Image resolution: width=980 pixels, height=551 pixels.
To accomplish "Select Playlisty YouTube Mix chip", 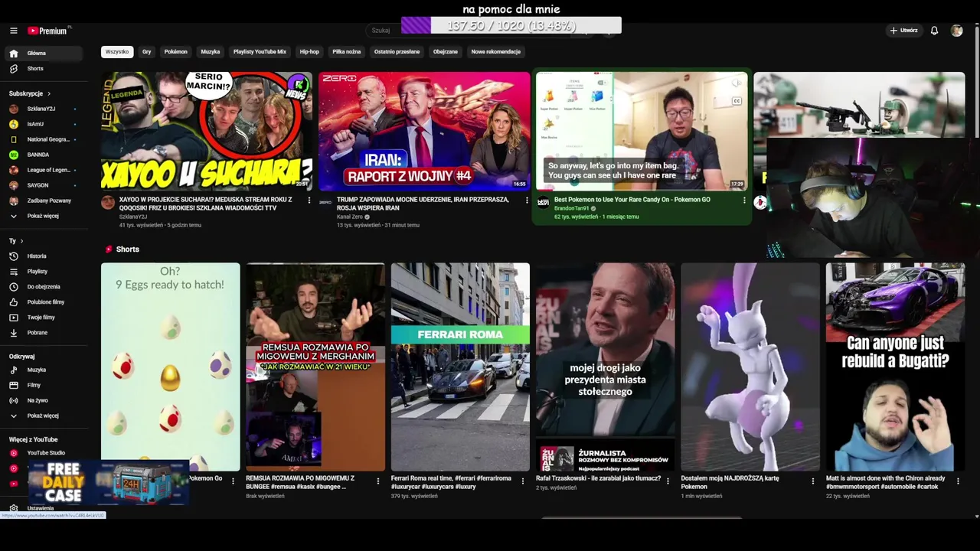I will [260, 52].
